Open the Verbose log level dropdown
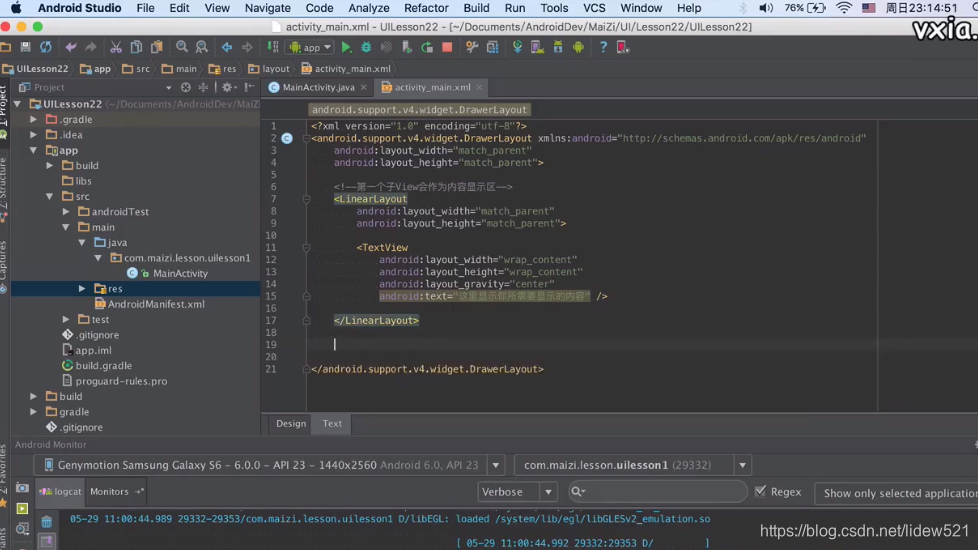The image size is (978, 550). [x=516, y=492]
